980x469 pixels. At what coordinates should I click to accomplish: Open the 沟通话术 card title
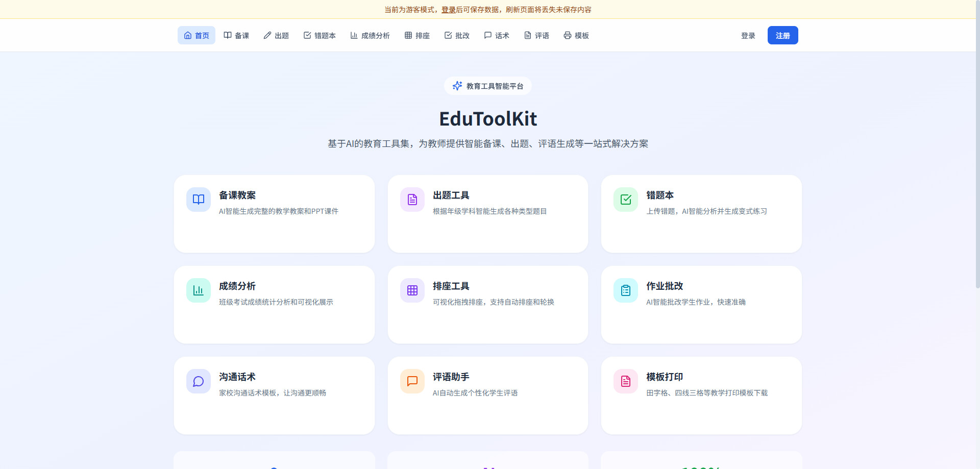click(x=237, y=377)
